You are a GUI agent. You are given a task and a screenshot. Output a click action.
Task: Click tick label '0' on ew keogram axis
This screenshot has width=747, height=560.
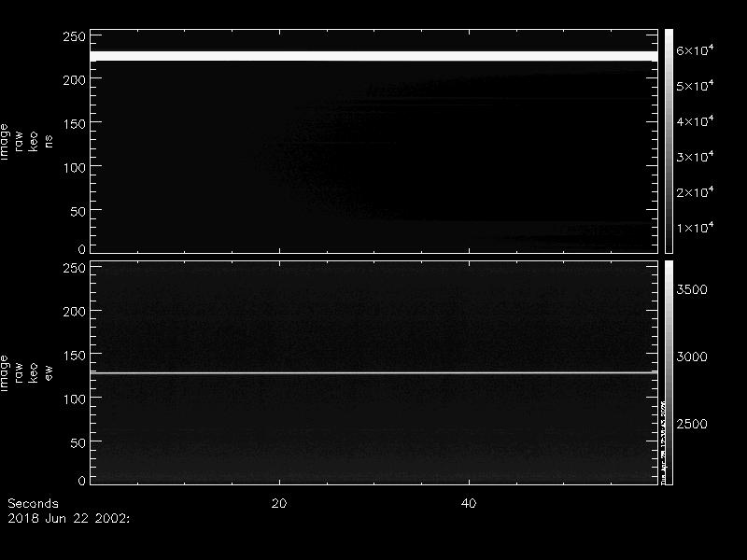(82, 481)
